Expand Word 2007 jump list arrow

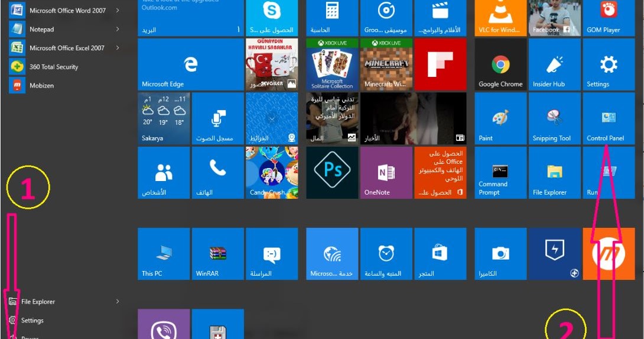(118, 10)
